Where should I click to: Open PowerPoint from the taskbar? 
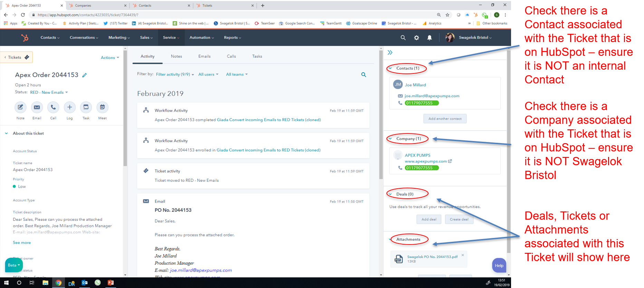pyautogui.click(x=110, y=283)
